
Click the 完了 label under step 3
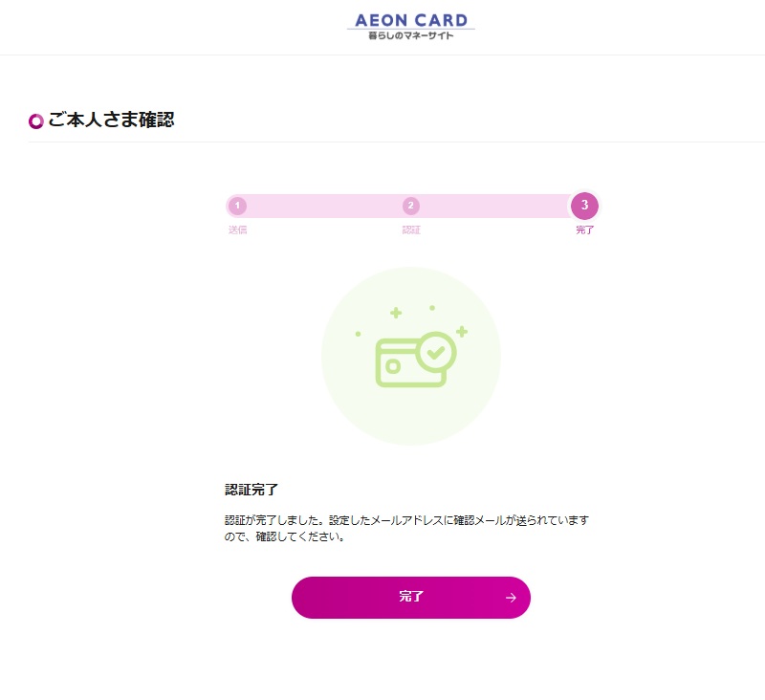pos(584,230)
